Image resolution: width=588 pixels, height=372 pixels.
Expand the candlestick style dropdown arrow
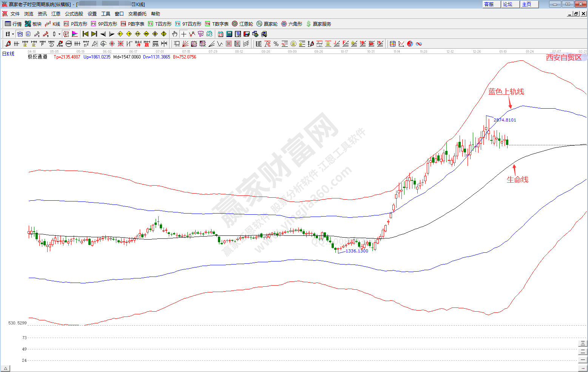pos(59,34)
